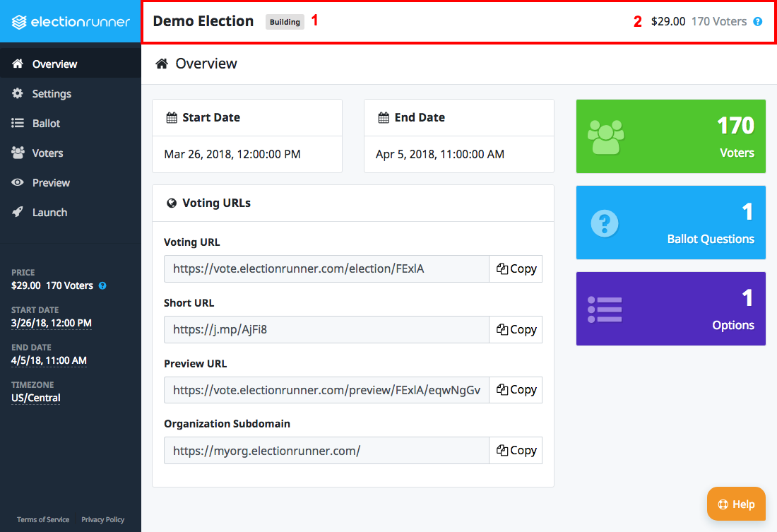
Task: Click the help tooltip next to 170 Voters
Action: click(757, 21)
